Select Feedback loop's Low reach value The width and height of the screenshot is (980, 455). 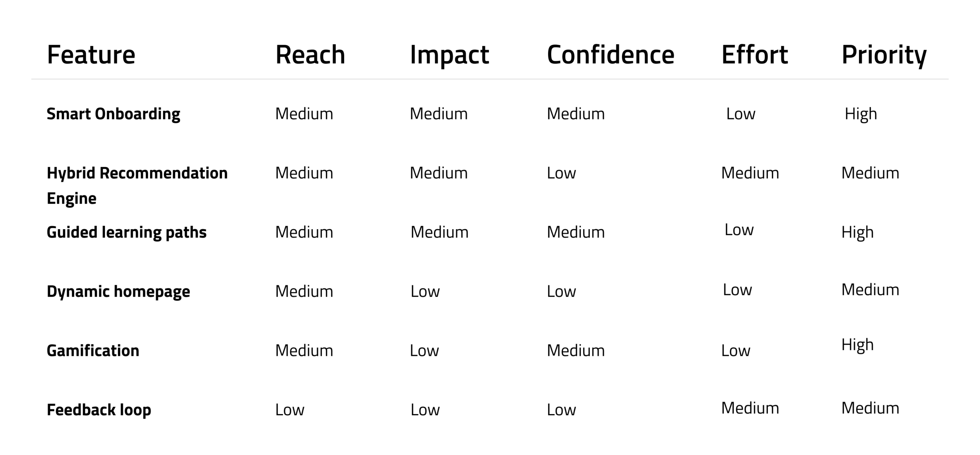pos(290,410)
